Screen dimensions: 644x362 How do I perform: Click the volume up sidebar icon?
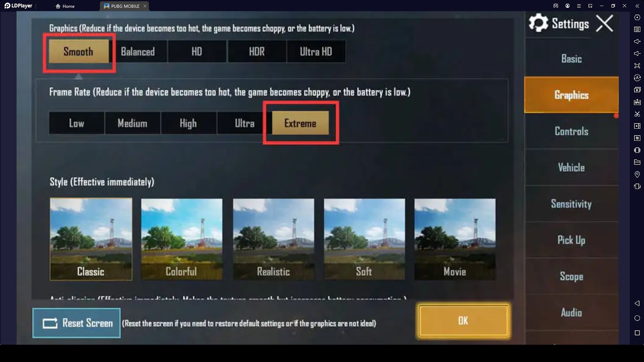[x=637, y=41]
